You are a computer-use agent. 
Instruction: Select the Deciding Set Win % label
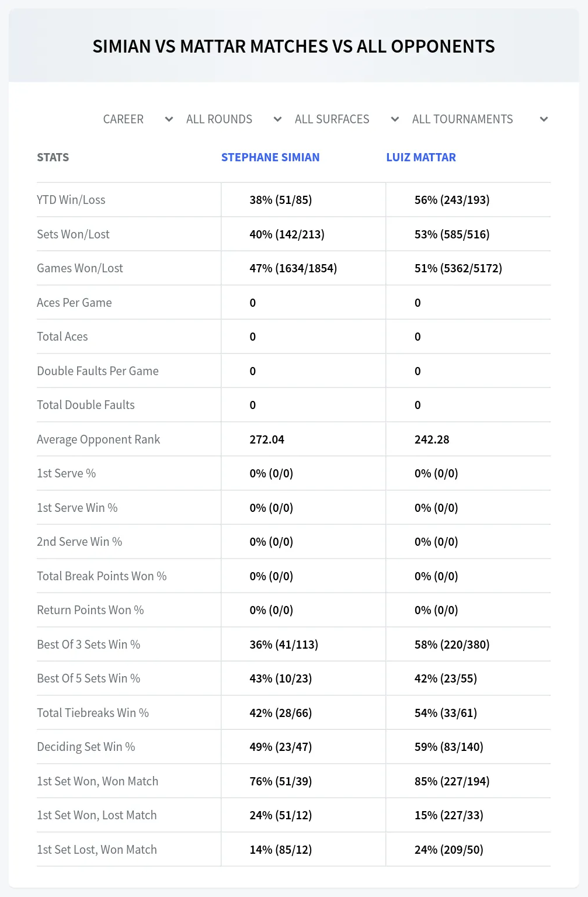(86, 747)
